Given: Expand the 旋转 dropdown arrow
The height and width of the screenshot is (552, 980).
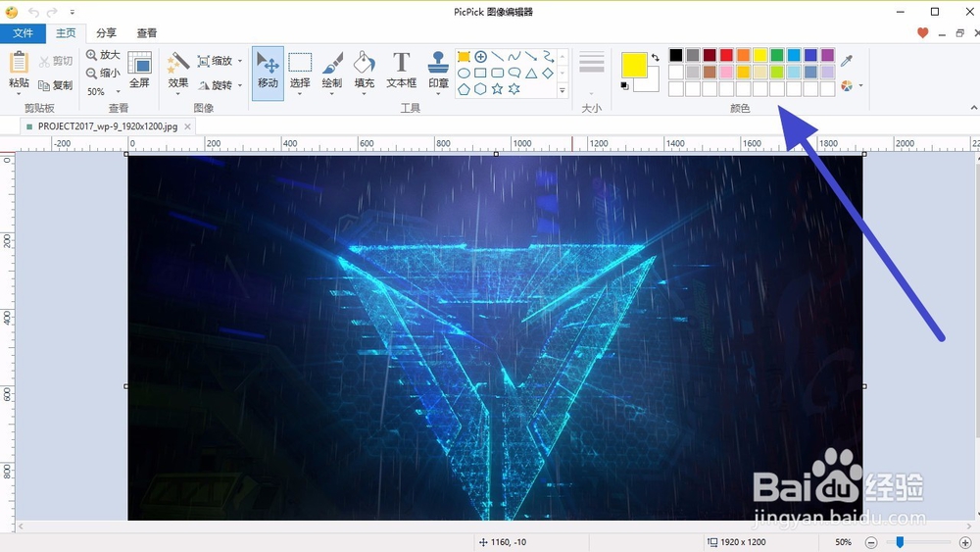Looking at the screenshot, I should (x=239, y=85).
